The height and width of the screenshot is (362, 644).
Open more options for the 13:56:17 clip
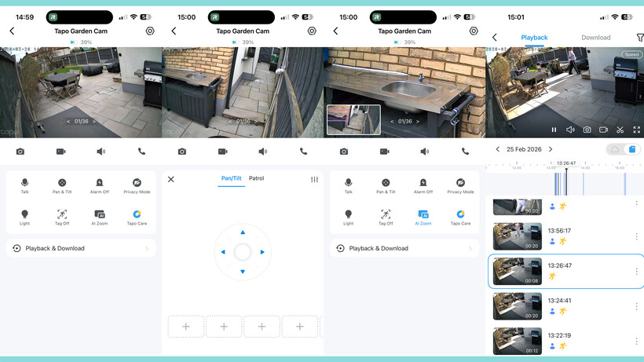pos(637,236)
